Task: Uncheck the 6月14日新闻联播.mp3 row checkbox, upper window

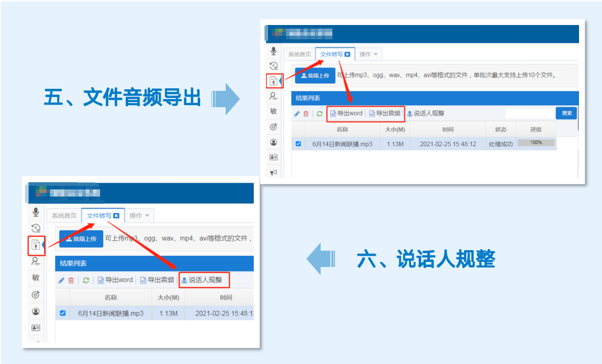Action: tap(298, 144)
